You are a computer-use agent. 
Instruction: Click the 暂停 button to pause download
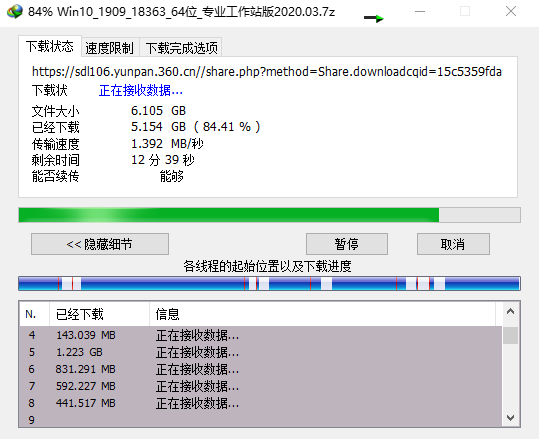[x=347, y=244]
